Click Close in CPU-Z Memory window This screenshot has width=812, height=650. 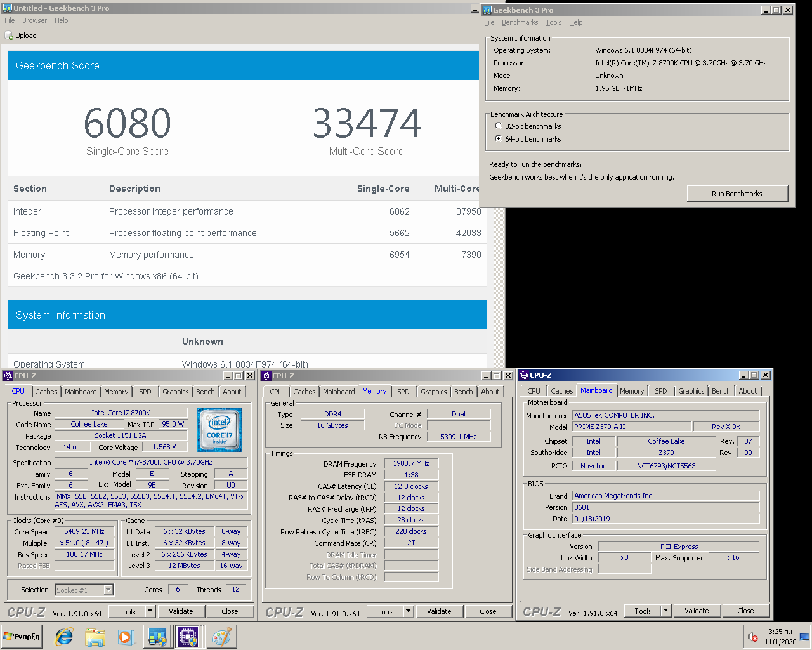(x=488, y=611)
